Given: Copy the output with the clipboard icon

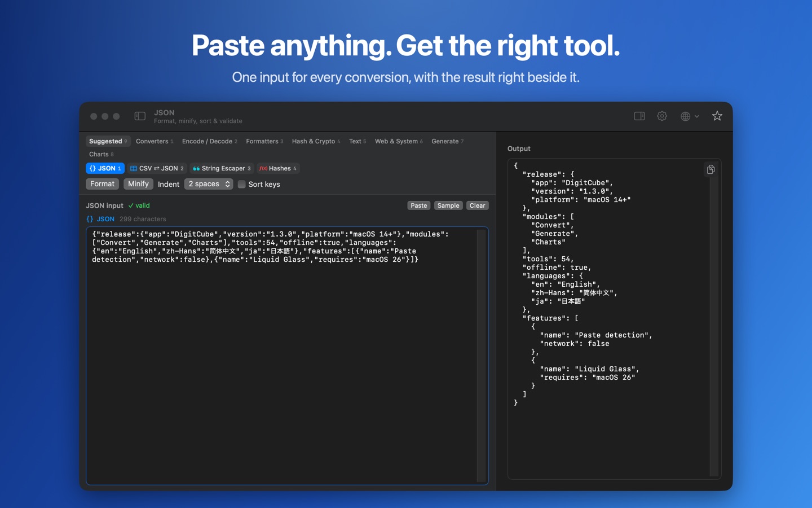Looking at the screenshot, I should [x=710, y=169].
